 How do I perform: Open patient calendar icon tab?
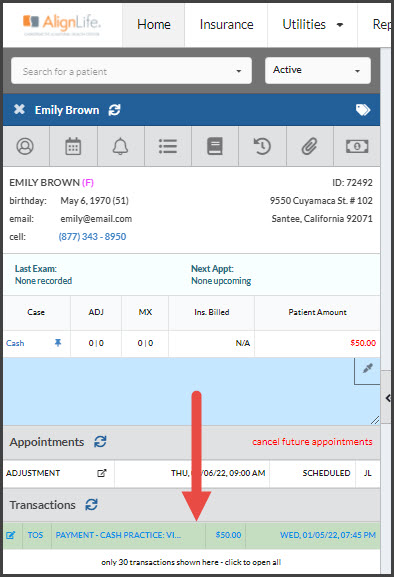[x=73, y=146]
